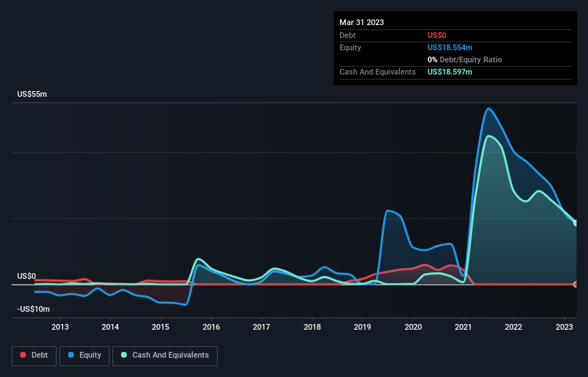The width and height of the screenshot is (588, 377).
Task: Click the US$18.554m Equity value
Action: 450,47
